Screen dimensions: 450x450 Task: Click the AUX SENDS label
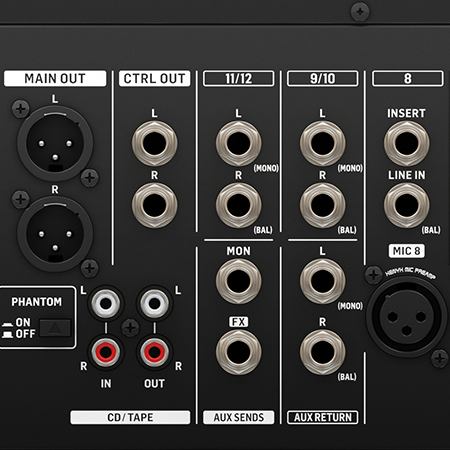[x=239, y=417]
